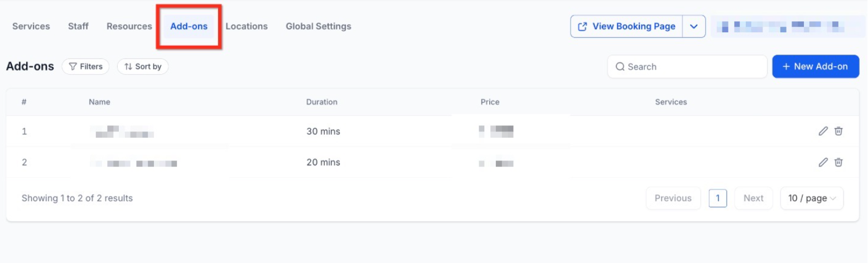Edit the first add-on with pencil icon
This screenshot has width=868, height=263.
click(x=823, y=131)
